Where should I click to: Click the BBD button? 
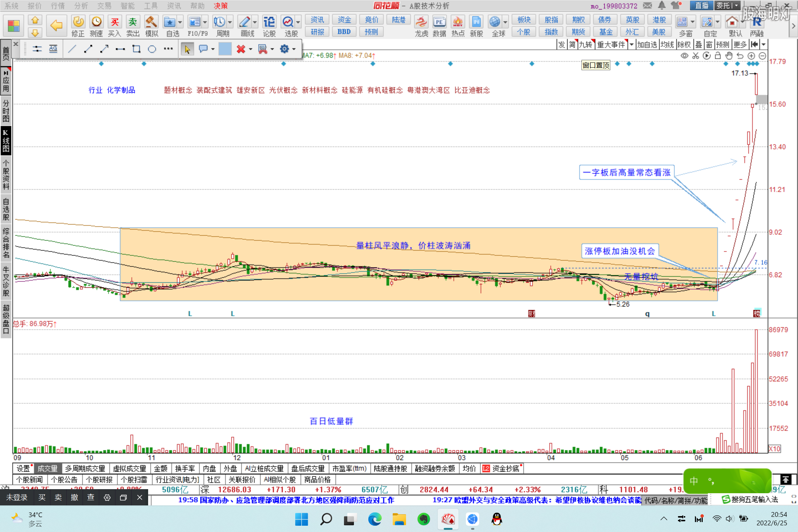344,32
